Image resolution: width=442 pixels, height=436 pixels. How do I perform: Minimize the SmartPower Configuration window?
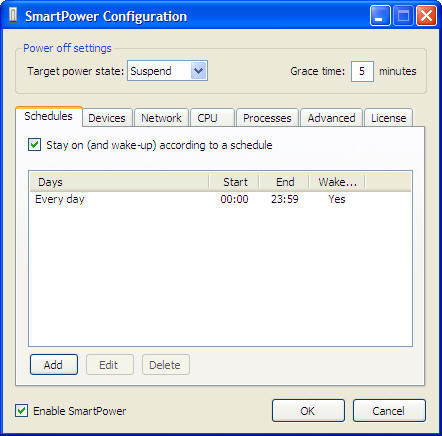click(x=380, y=16)
